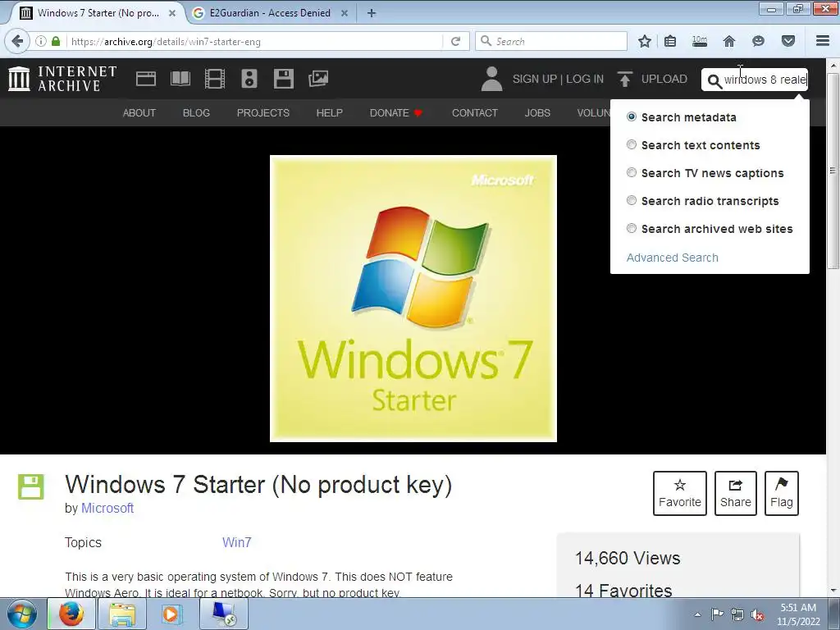Click the upload arrow icon
Viewport: 840px width, 630px height.
[x=624, y=79]
